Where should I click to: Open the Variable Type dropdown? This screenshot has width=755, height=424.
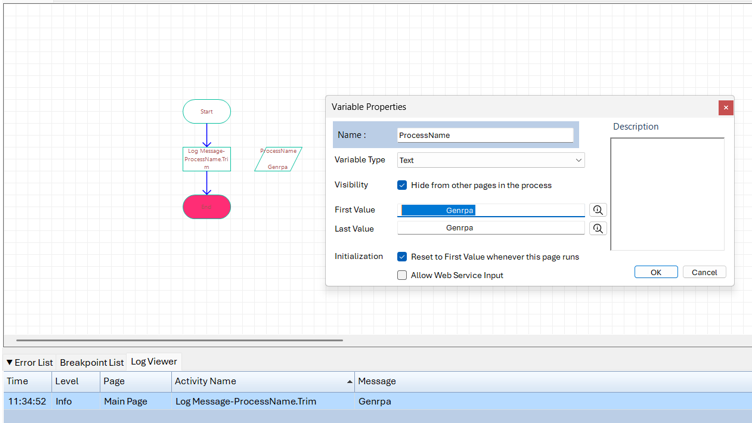pyautogui.click(x=578, y=160)
